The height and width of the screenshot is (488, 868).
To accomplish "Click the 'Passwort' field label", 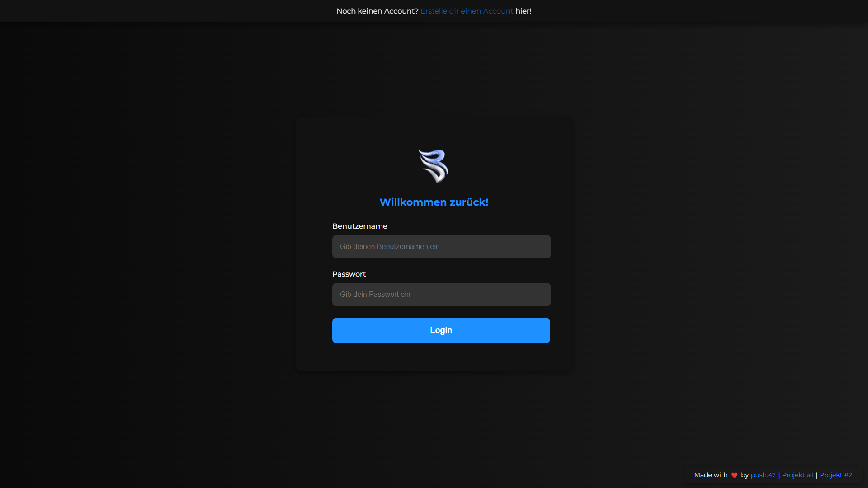I will pos(349,274).
